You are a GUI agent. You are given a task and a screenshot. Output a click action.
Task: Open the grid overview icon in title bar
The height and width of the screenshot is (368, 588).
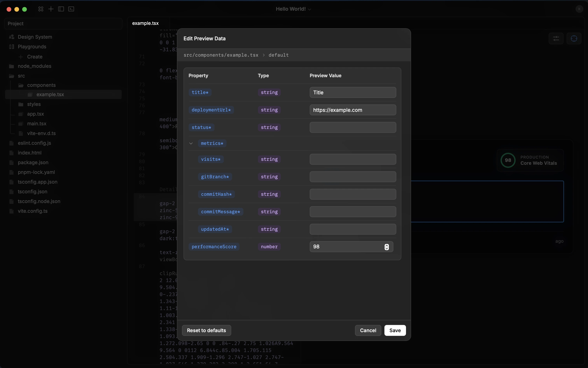point(41,9)
